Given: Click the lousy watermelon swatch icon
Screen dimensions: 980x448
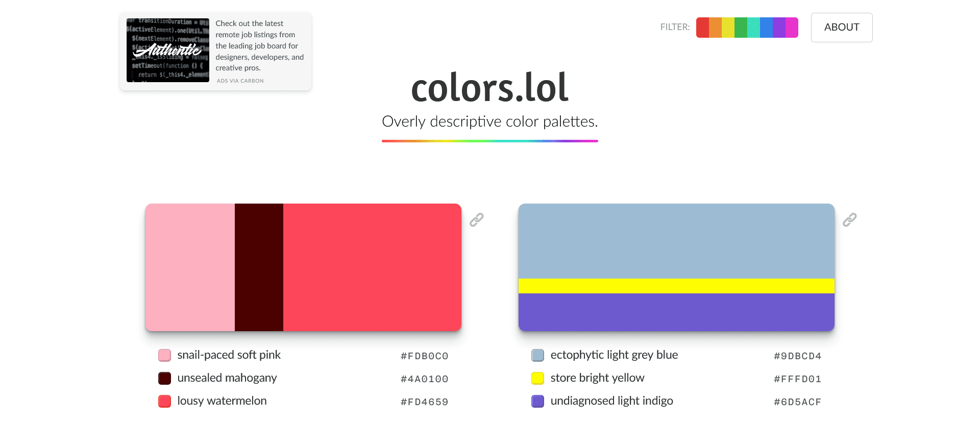Looking at the screenshot, I should (x=164, y=401).
